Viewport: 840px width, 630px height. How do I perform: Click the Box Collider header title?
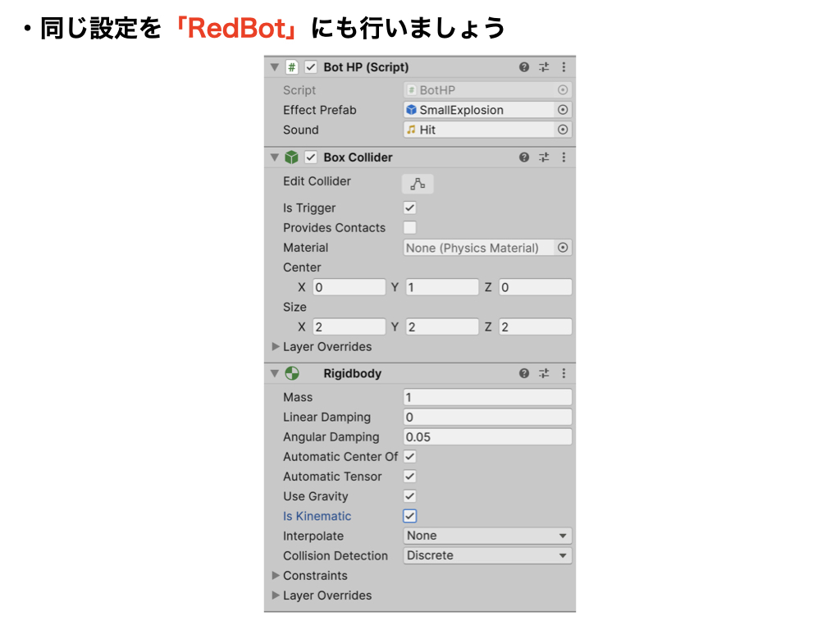tap(358, 157)
